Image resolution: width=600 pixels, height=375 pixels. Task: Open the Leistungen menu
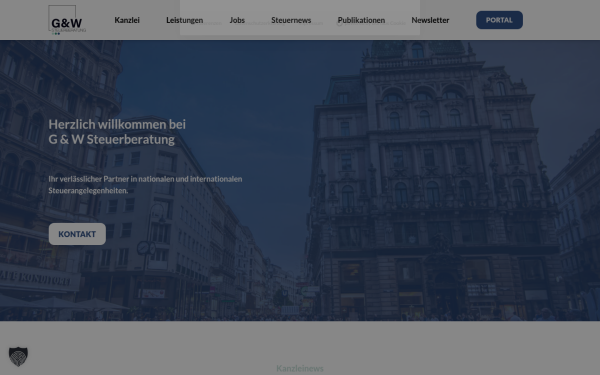click(x=184, y=20)
